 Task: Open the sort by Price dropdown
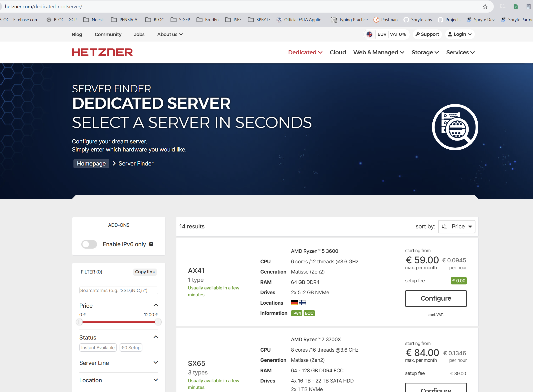(457, 227)
